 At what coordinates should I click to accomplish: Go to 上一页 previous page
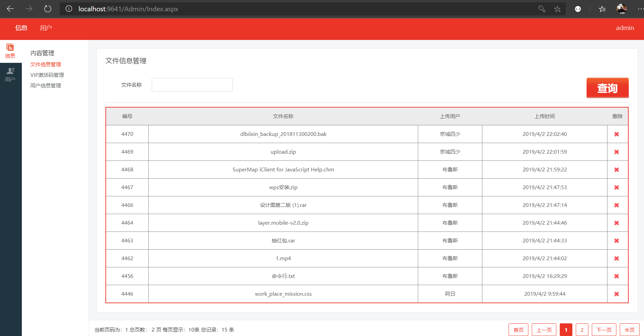tap(544, 330)
